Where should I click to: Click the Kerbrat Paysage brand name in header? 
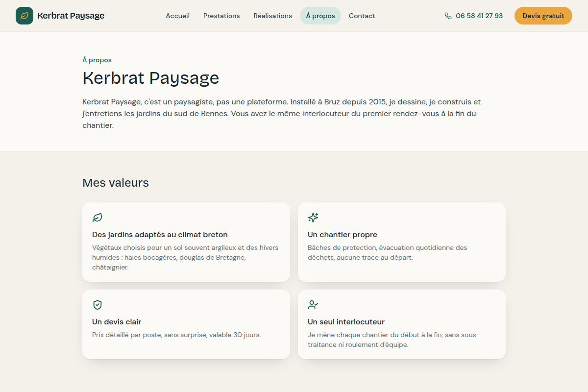(x=71, y=16)
